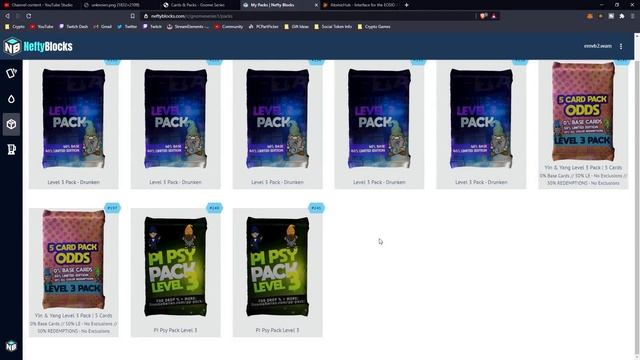Open the YouTube bookmark
Image resolution: width=640 pixels, height=360 pixels.
coord(41,27)
